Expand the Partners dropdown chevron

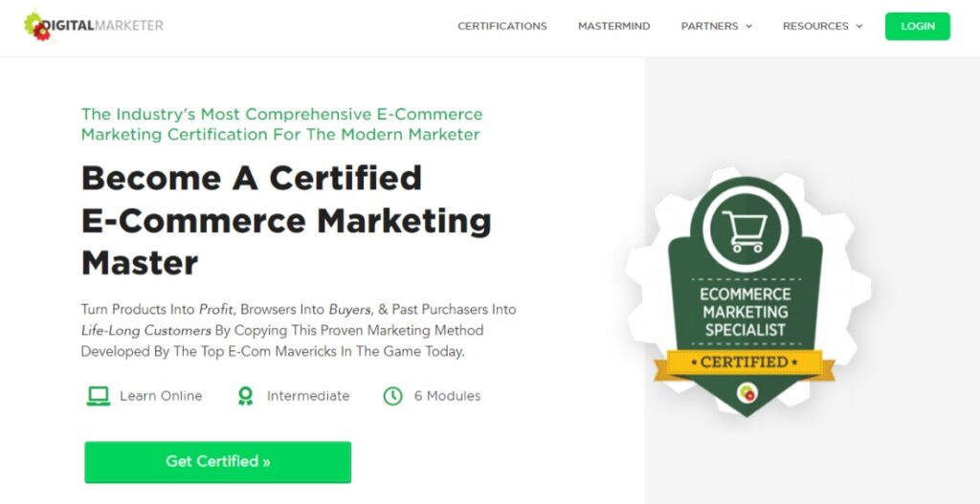click(x=748, y=26)
